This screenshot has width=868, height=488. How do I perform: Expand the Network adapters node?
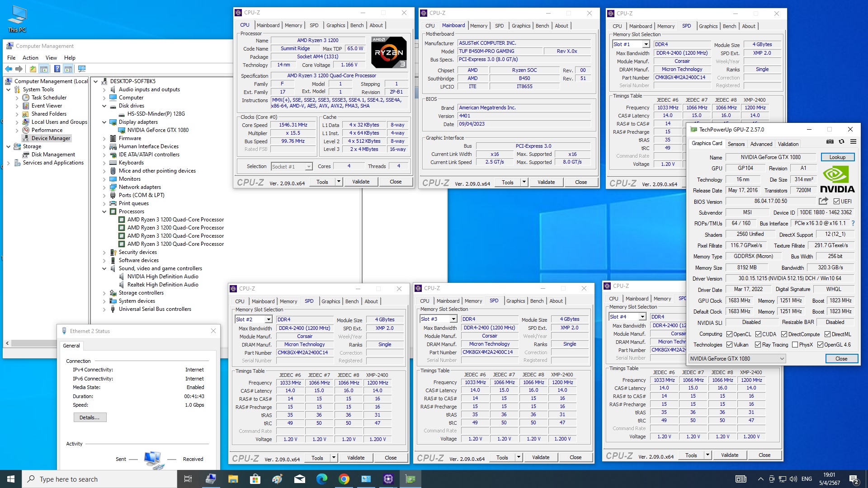(x=104, y=188)
